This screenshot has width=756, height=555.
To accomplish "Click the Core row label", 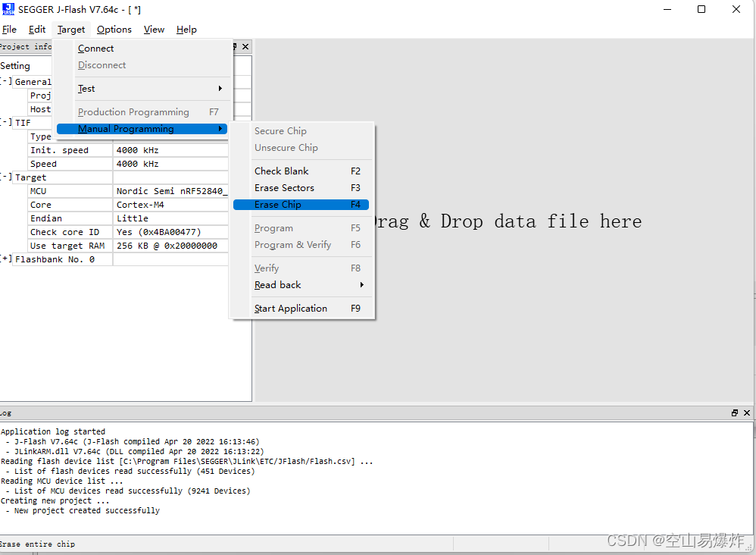I will 41,205.
